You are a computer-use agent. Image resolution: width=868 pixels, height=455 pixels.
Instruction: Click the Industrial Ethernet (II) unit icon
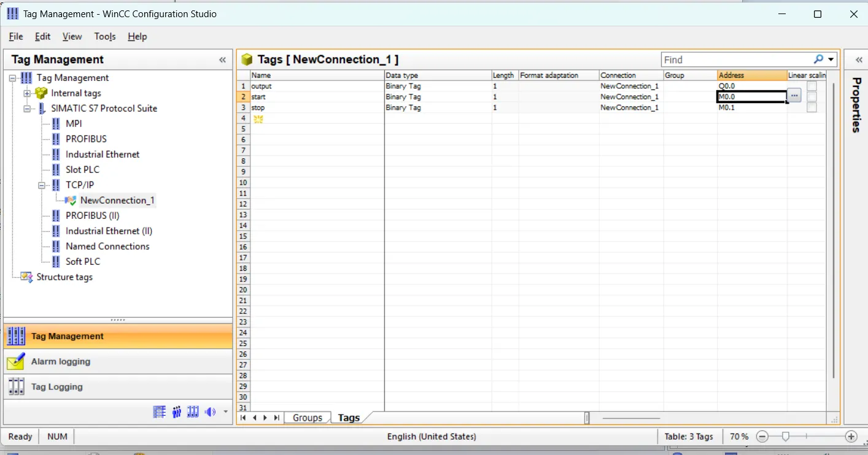coord(56,231)
